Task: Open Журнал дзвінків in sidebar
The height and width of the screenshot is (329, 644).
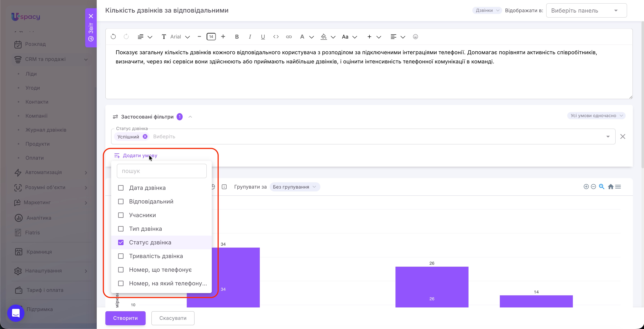Action: point(46,130)
